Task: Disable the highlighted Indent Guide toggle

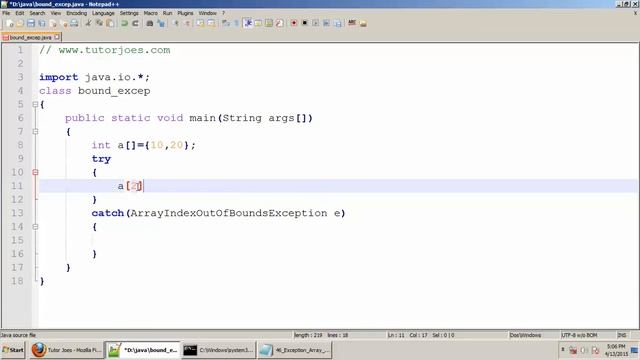Action: [x=247, y=23]
